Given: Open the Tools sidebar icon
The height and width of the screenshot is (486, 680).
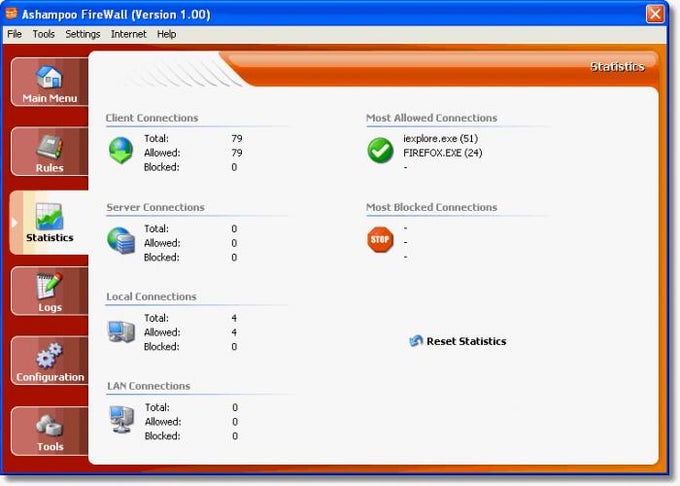Looking at the screenshot, I should [49, 425].
